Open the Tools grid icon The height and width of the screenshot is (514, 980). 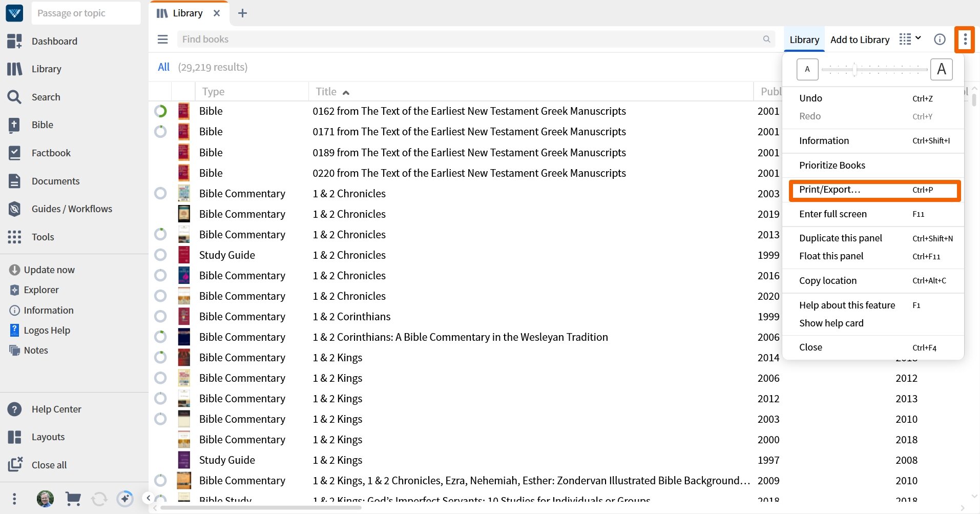tap(15, 237)
